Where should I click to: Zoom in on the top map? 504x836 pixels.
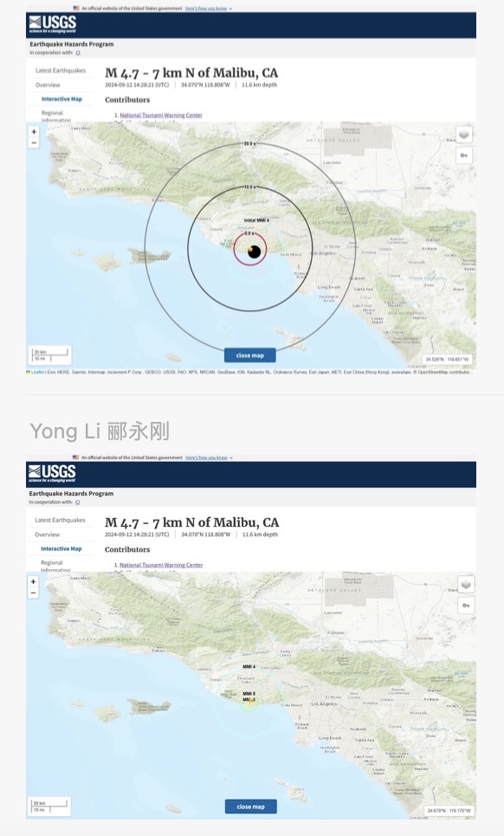[x=34, y=132]
